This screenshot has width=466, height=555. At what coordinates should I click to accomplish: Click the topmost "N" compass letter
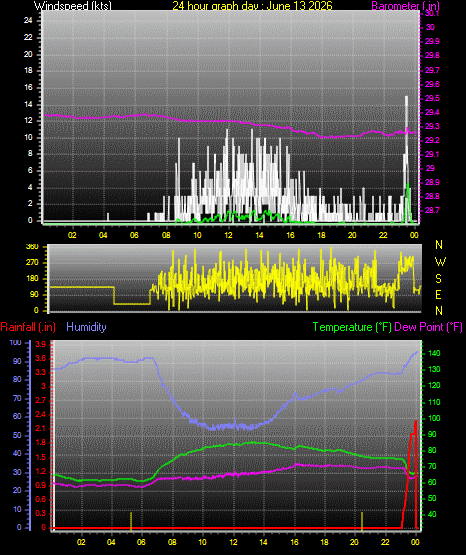pyautogui.click(x=439, y=245)
